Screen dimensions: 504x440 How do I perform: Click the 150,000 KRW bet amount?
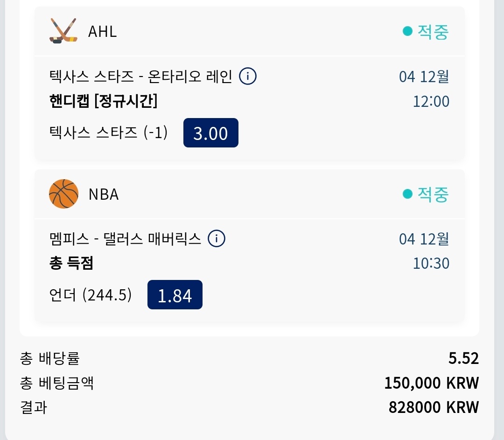[x=432, y=383]
